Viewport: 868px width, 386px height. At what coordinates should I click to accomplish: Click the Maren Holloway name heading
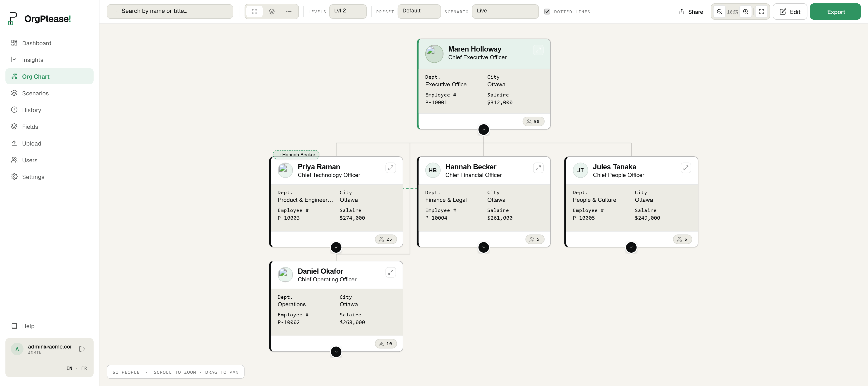point(474,49)
